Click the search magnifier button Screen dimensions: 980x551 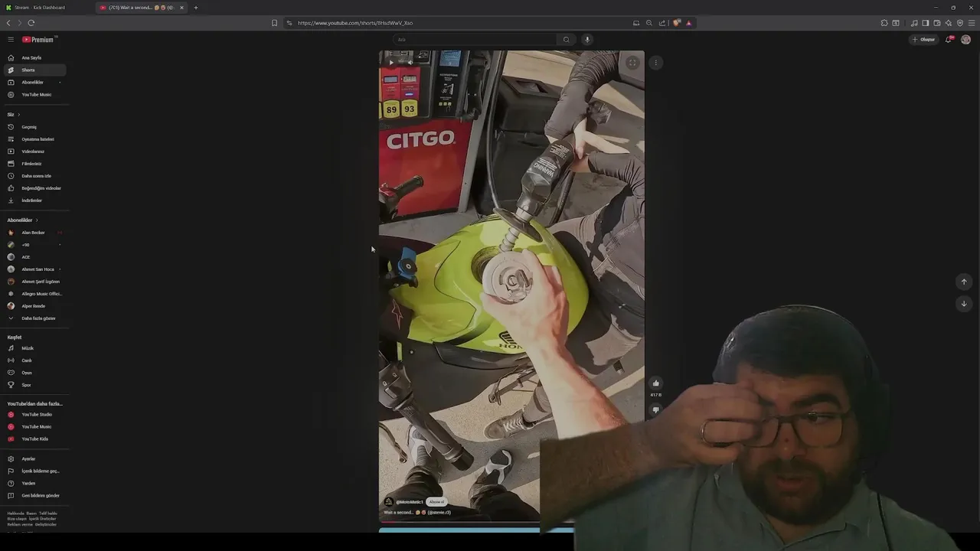point(566,40)
